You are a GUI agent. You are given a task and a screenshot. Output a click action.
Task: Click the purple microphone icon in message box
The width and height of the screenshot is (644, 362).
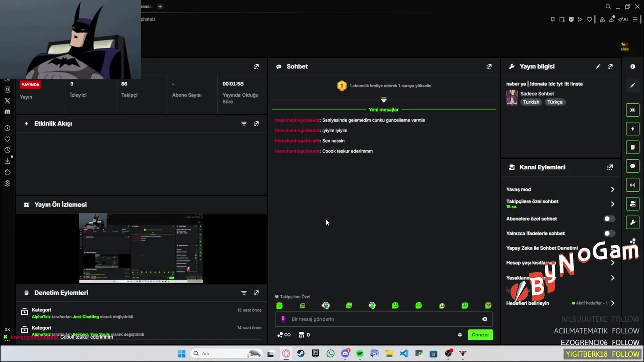click(283, 319)
